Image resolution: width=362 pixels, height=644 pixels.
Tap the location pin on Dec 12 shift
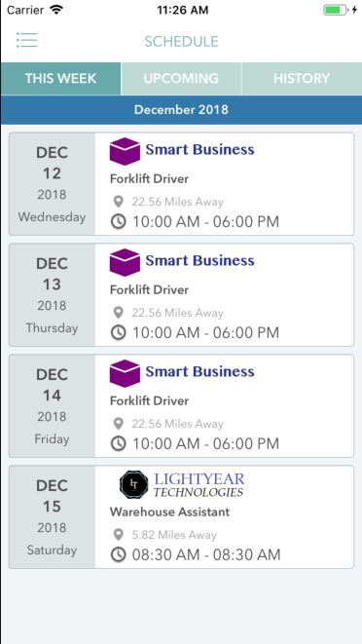pyautogui.click(x=118, y=202)
